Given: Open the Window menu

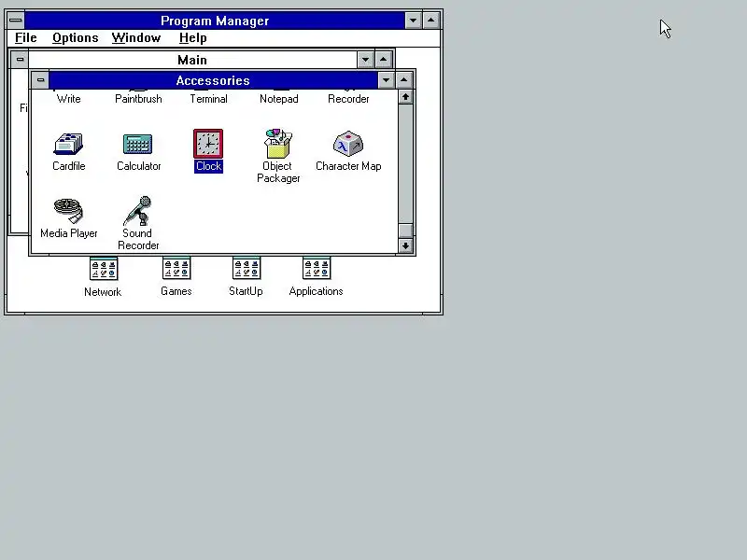Looking at the screenshot, I should [136, 38].
